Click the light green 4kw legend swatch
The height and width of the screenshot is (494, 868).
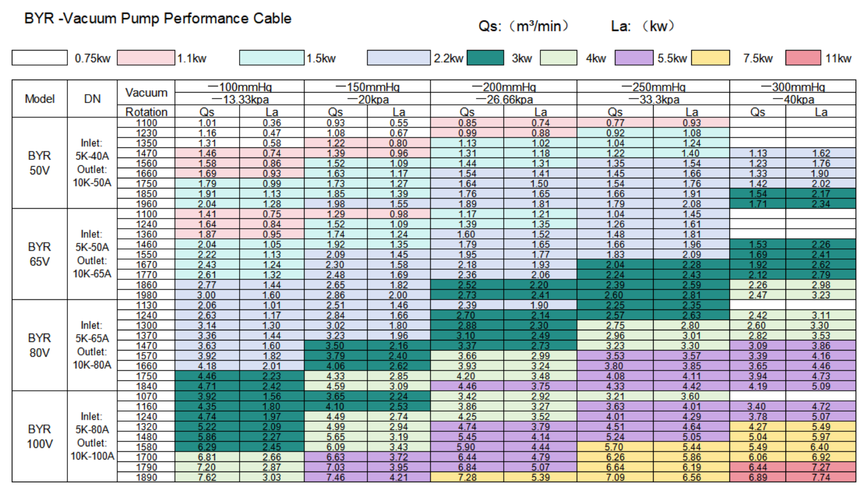(558, 58)
